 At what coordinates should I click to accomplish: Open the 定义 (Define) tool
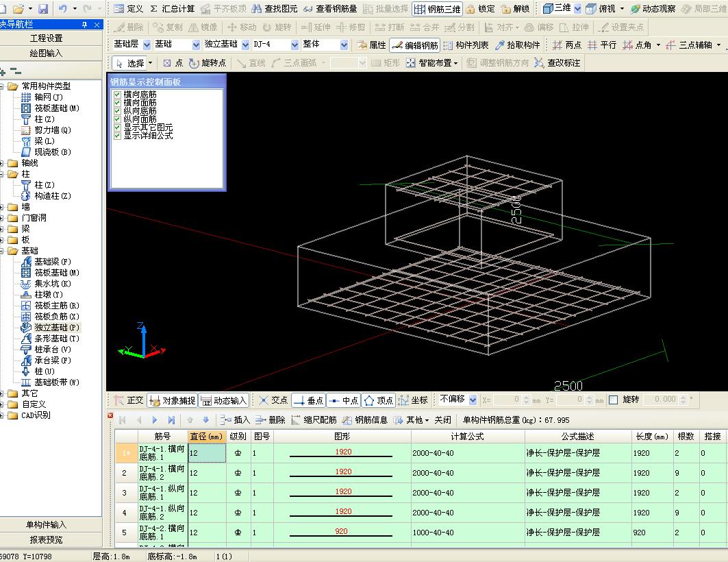129,9
